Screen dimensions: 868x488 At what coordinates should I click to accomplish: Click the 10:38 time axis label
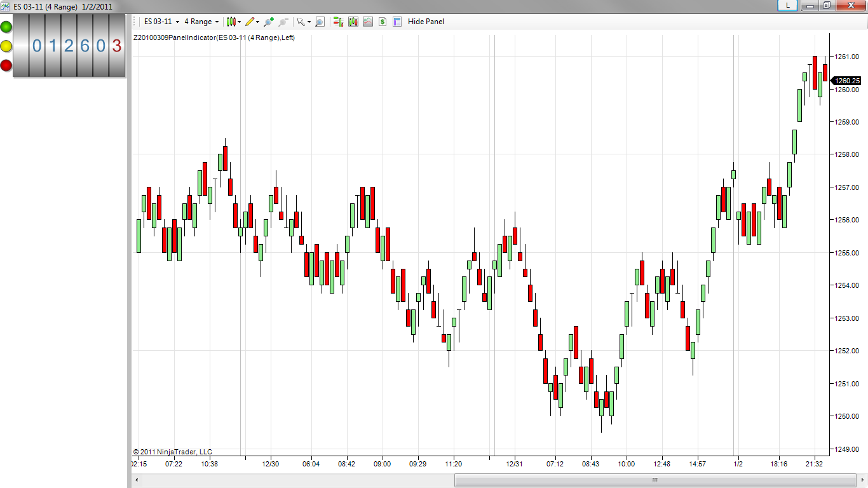[x=209, y=464]
